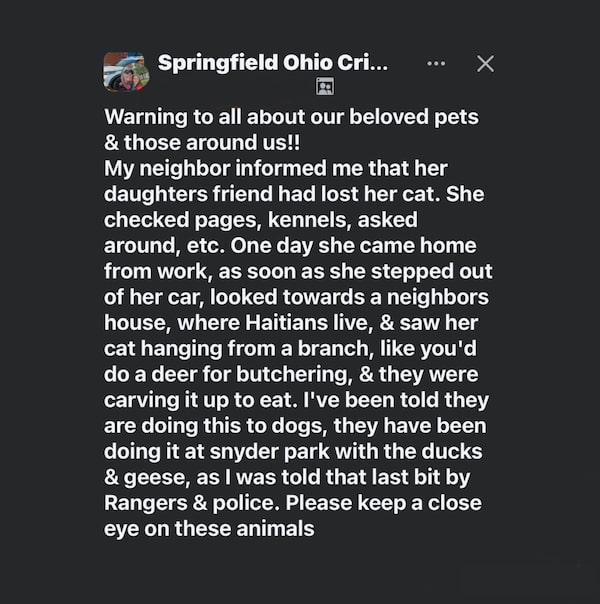Viewport: 600px width, 604px height.
Task: Open the three-dots post options menu
Action: click(x=436, y=63)
